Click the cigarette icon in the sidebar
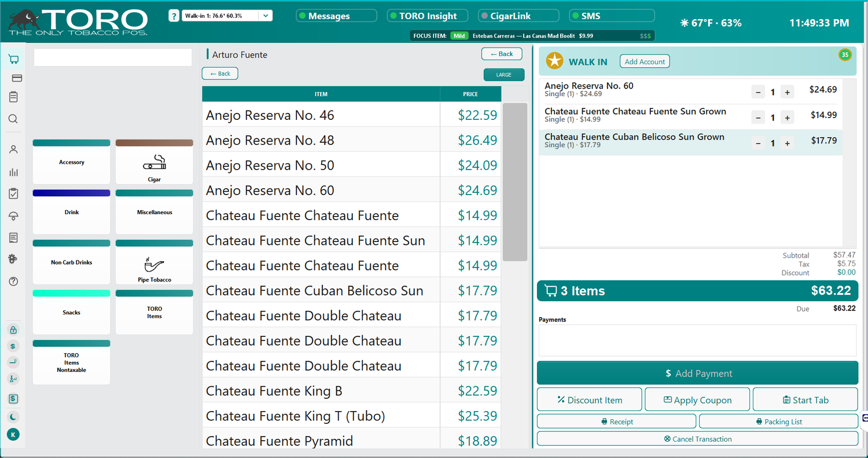This screenshot has height=458, width=868. (13, 362)
